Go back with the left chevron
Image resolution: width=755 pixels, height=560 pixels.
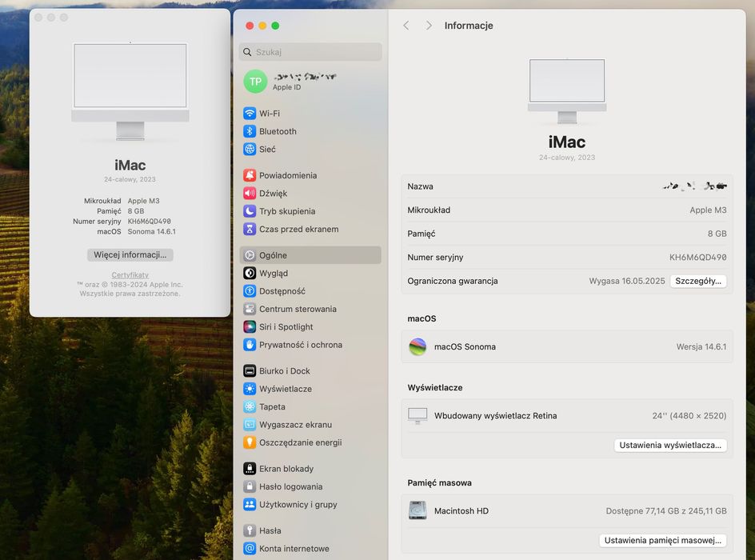tap(406, 26)
